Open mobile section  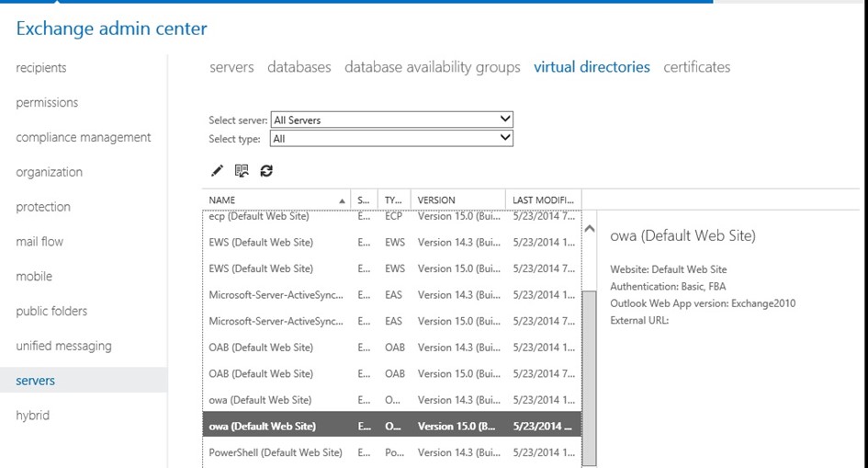pos(34,277)
